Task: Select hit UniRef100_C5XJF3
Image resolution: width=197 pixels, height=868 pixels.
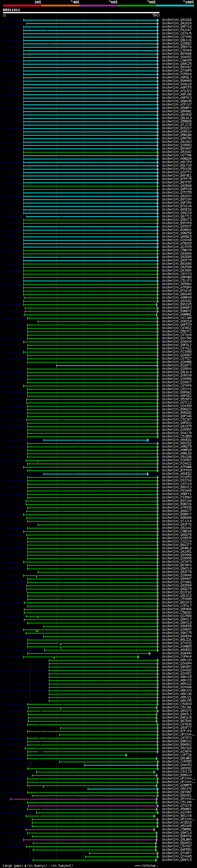Action: tap(176, 281)
